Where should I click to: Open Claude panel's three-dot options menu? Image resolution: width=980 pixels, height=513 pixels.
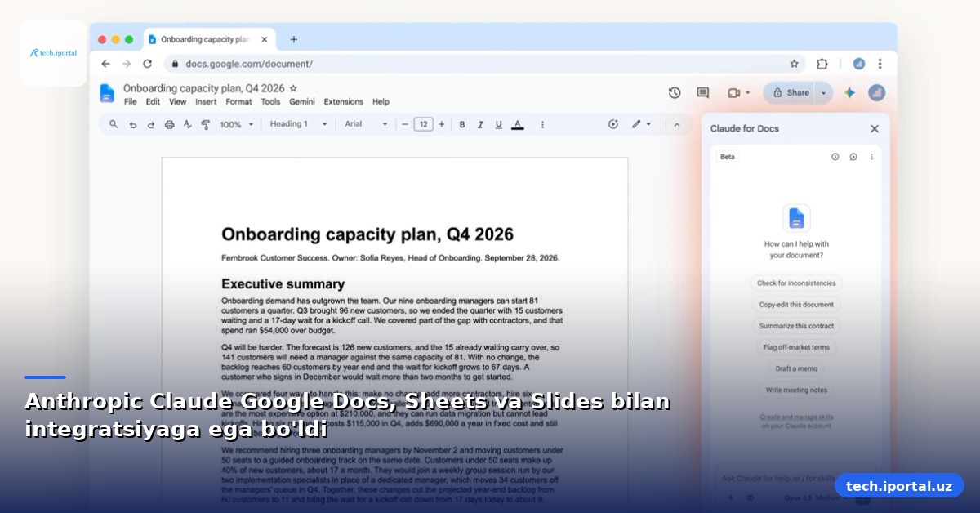pos(871,157)
